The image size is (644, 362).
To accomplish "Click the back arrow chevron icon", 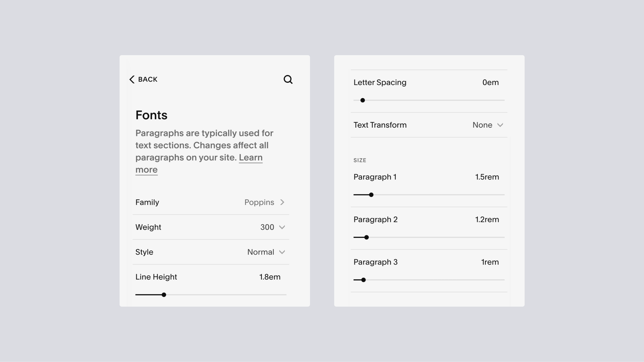I will point(132,80).
